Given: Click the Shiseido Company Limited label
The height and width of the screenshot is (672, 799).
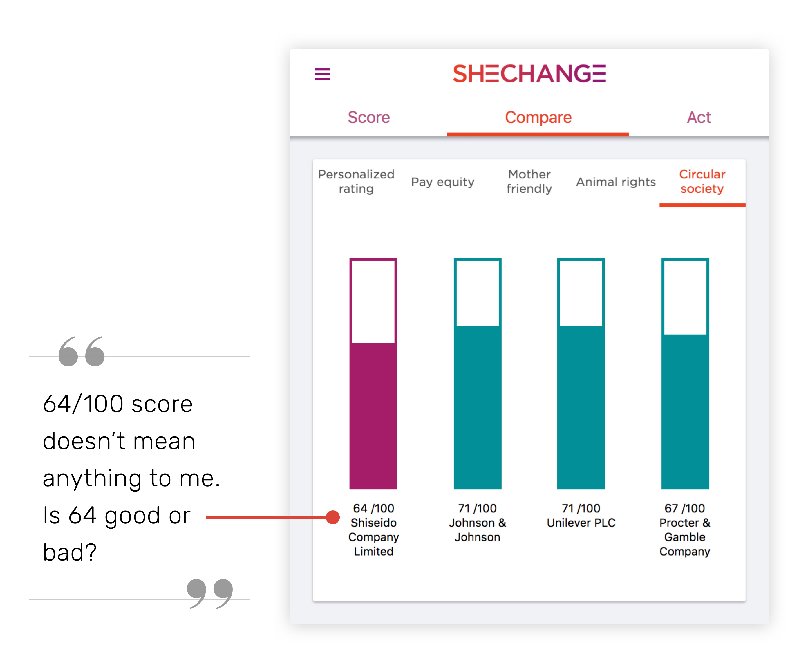Looking at the screenshot, I should click(x=373, y=537).
